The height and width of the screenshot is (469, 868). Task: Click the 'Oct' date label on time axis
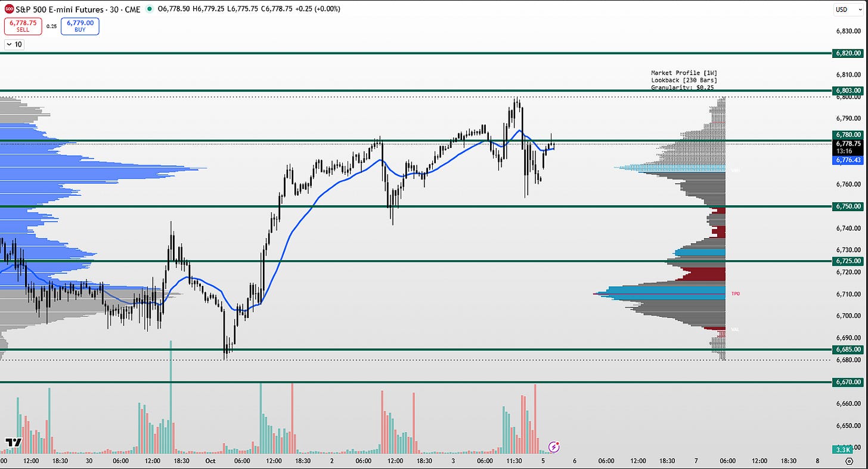(212, 461)
